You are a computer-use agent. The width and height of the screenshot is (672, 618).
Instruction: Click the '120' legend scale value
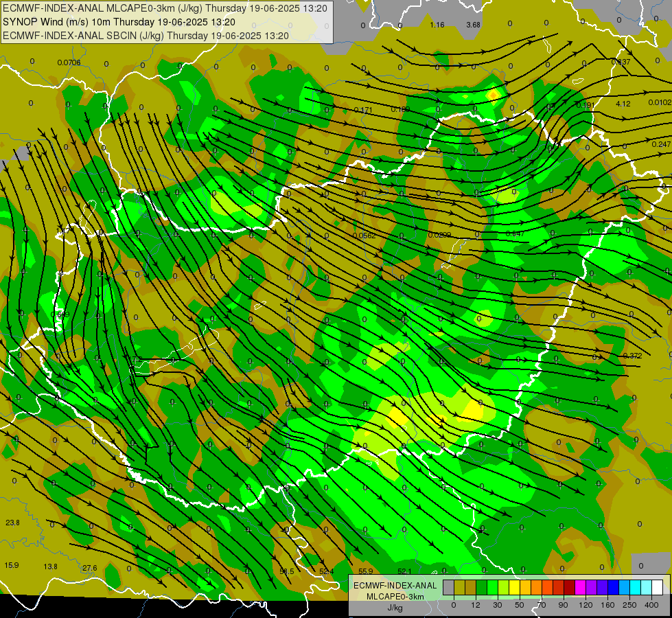pos(586,605)
